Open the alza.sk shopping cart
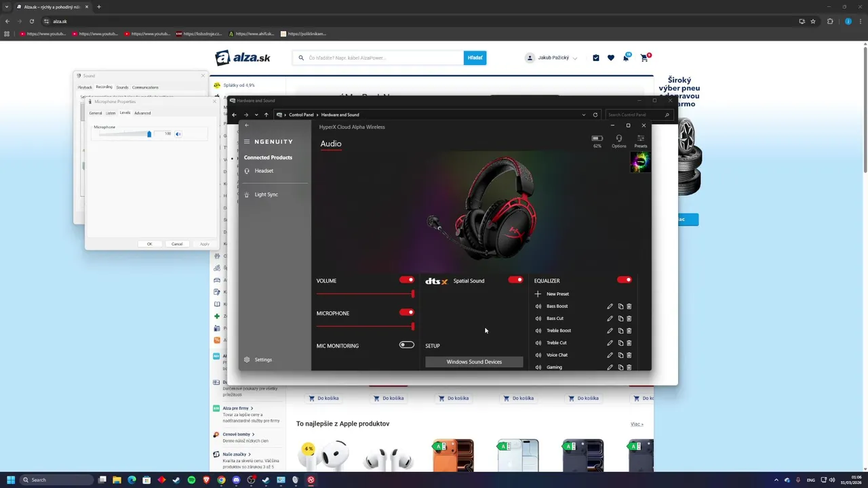The width and height of the screenshot is (868, 488). [x=644, y=58]
